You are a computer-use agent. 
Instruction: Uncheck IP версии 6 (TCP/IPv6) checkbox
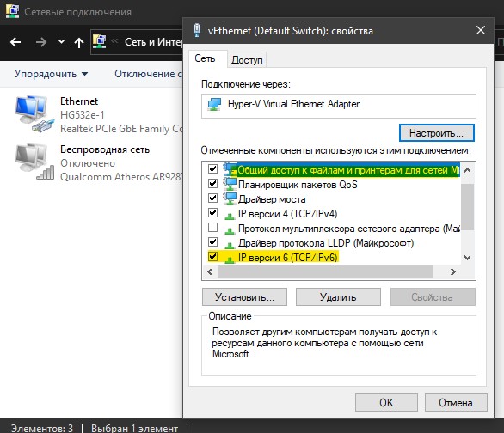212,257
